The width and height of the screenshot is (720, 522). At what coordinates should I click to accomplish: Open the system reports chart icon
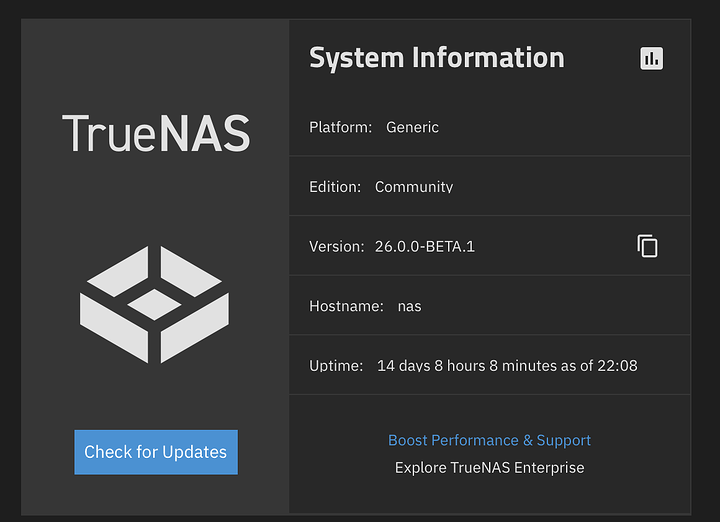[652, 58]
